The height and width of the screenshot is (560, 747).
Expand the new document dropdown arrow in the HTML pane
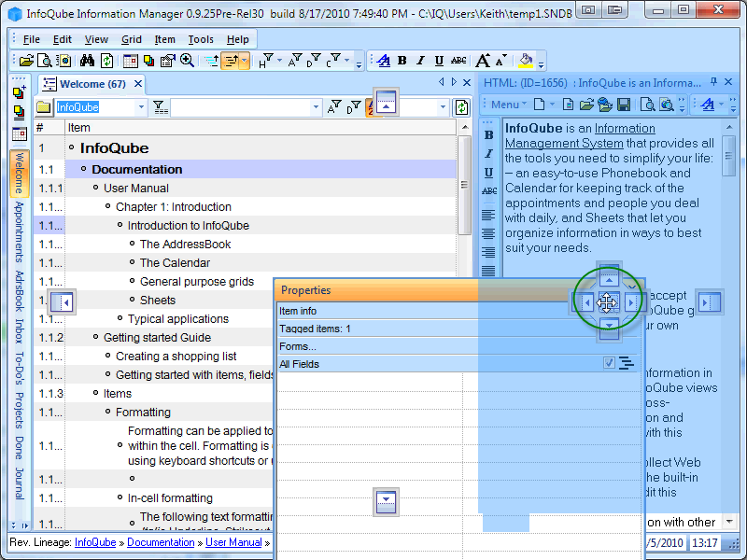click(553, 105)
